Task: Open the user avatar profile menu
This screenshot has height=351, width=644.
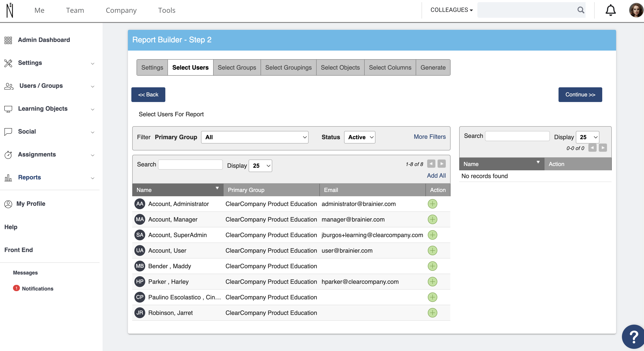Action: click(636, 10)
